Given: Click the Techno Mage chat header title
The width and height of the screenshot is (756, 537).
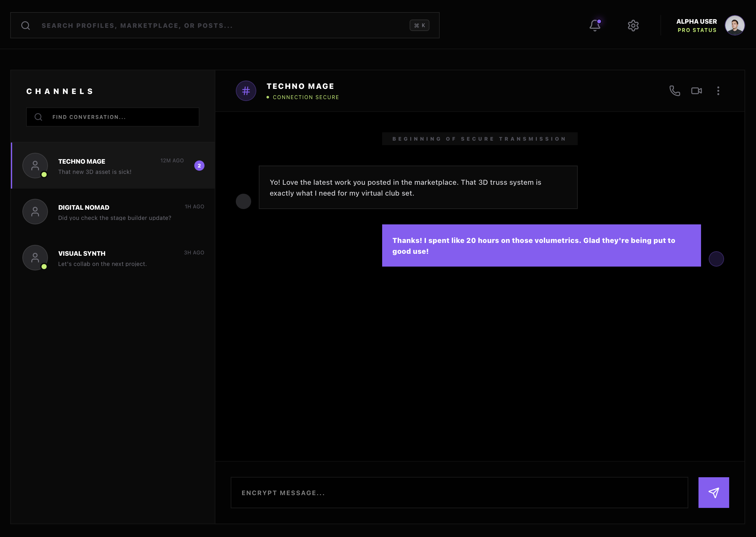Looking at the screenshot, I should [x=300, y=86].
